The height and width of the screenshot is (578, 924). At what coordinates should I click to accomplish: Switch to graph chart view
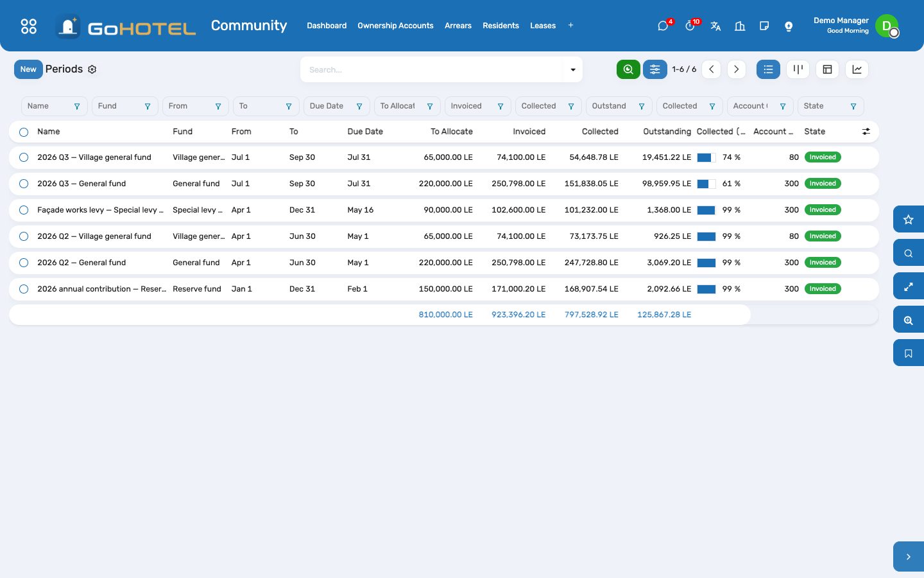[x=857, y=69]
